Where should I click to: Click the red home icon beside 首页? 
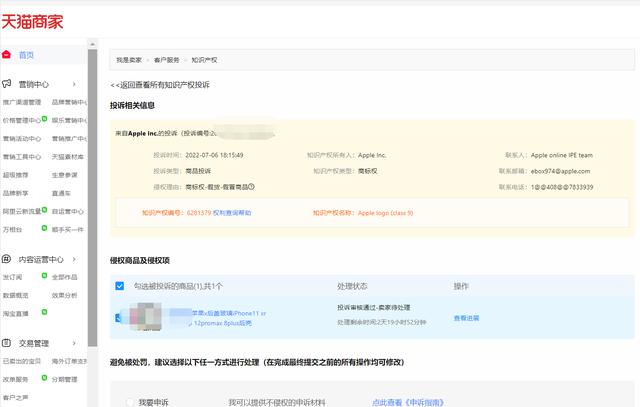[x=6, y=54]
